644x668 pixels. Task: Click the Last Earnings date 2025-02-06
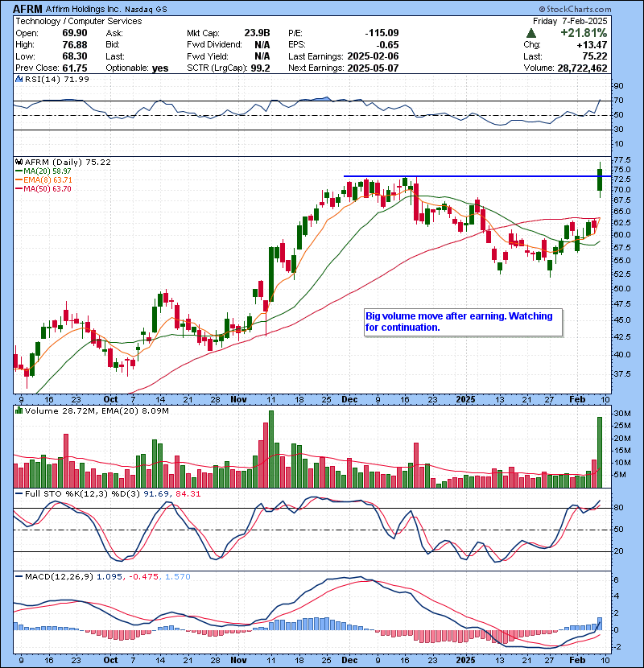373,56
